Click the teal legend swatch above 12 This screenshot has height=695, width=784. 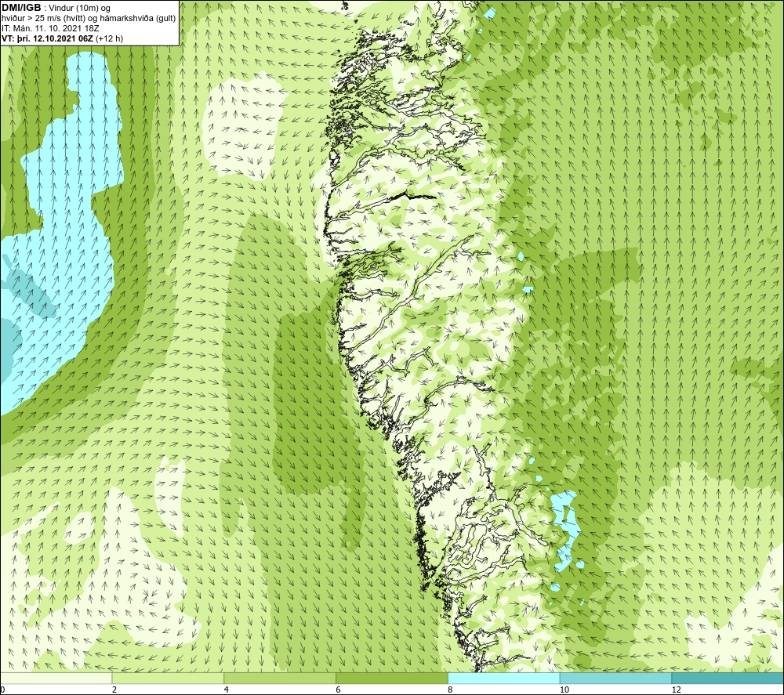pos(728,678)
